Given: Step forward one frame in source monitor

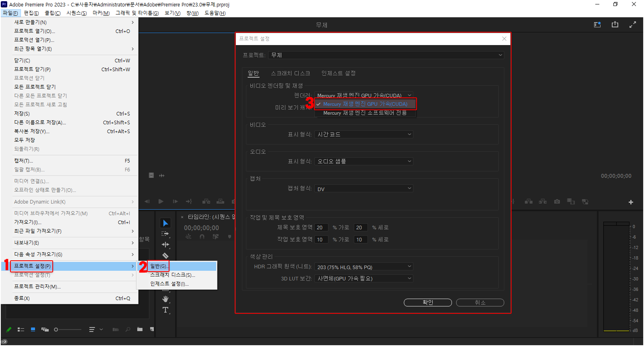Looking at the screenshot, I should pyautogui.click(x=175, y=202).
